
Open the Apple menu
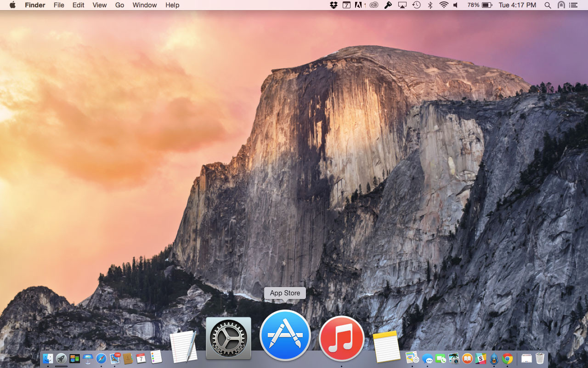click(12, 5)
